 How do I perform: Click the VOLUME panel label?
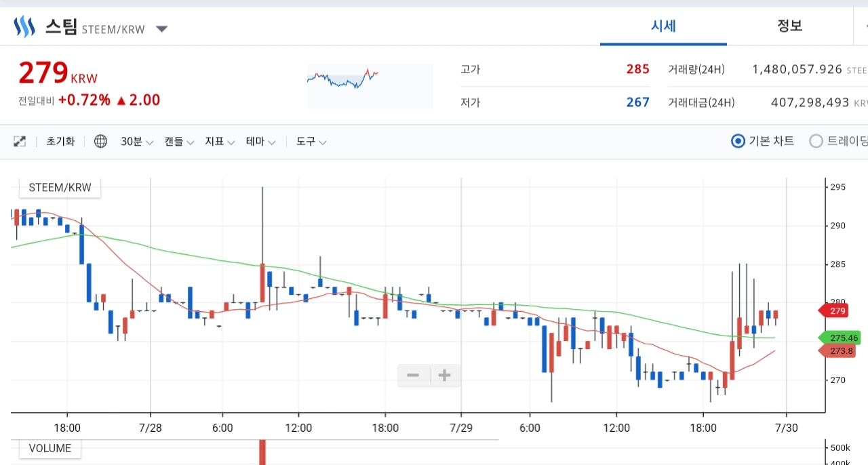(50, 448)
